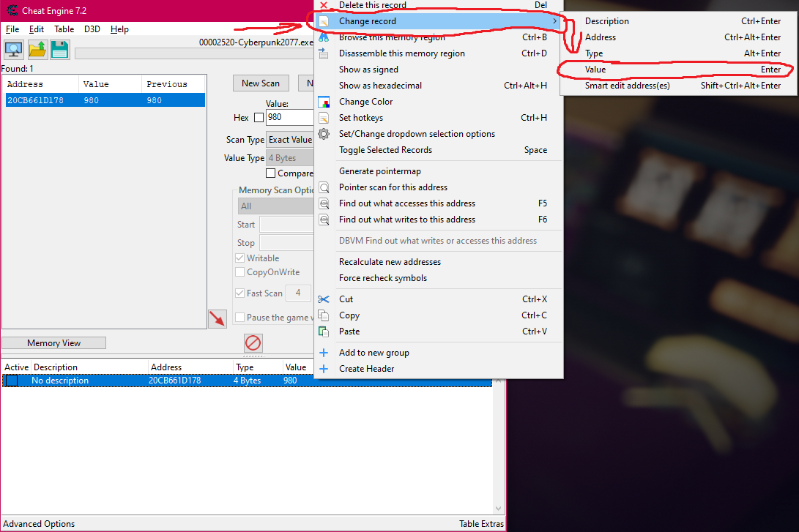799x532 pixels.
Task: Click the Set hotkeys icon
Action: pos(324,118)
